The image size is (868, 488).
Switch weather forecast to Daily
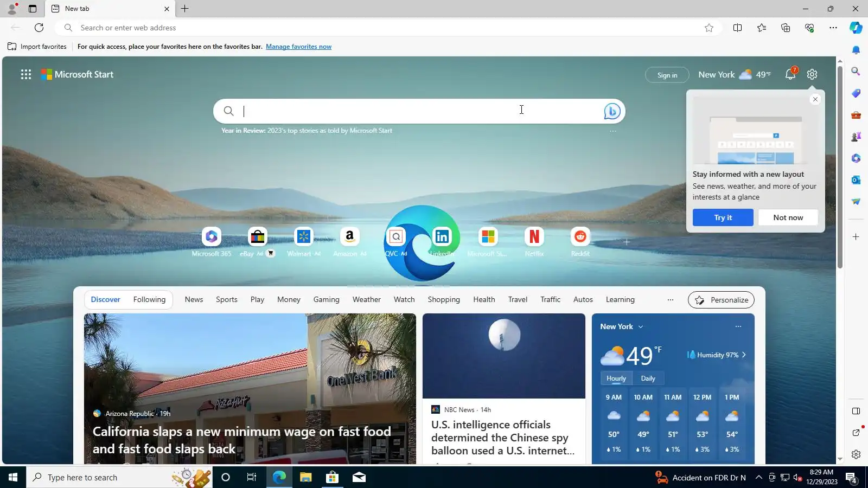pos(648,378)
